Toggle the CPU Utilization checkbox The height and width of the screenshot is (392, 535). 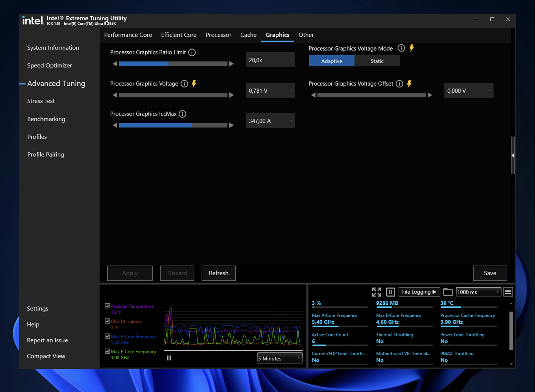(x=107, y=321)
